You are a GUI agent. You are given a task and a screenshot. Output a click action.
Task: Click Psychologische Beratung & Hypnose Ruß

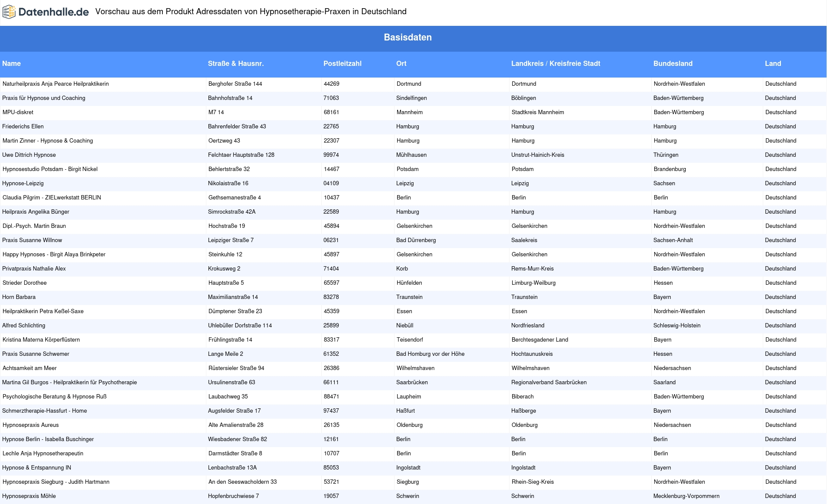click(x=55, y=397)
